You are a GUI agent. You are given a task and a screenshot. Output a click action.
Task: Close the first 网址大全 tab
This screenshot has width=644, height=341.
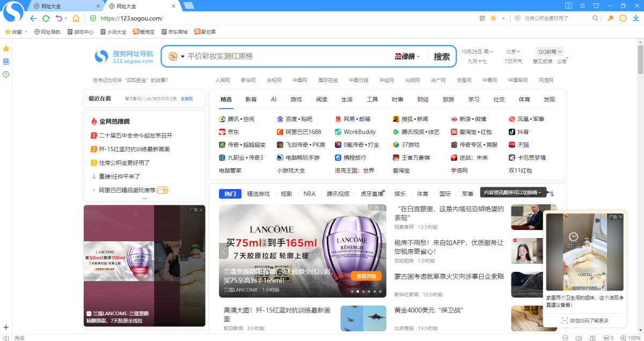(x=98, y=6)
